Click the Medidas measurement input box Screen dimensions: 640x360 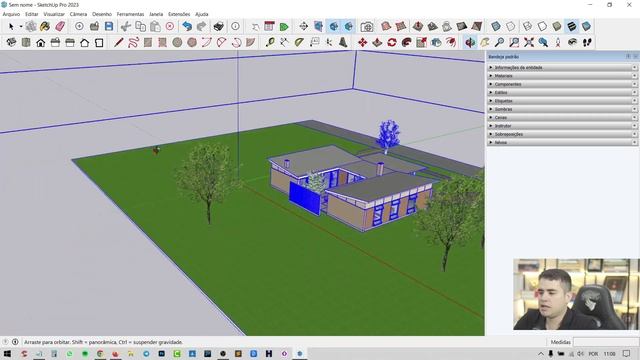point(606,342)
